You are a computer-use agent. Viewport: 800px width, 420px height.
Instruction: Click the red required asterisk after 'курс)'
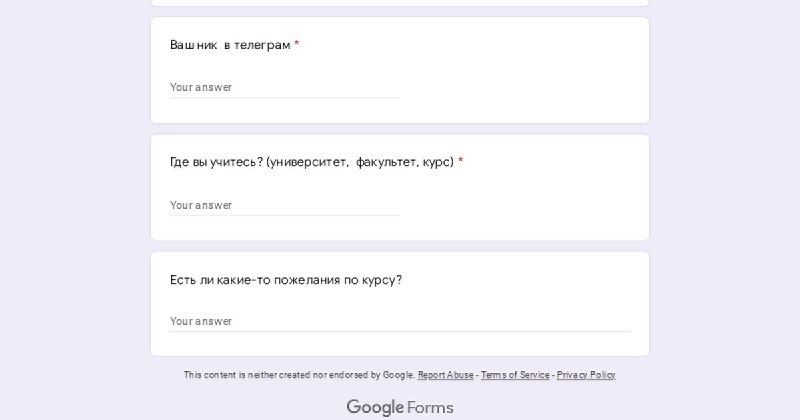(x=461, y=161)
